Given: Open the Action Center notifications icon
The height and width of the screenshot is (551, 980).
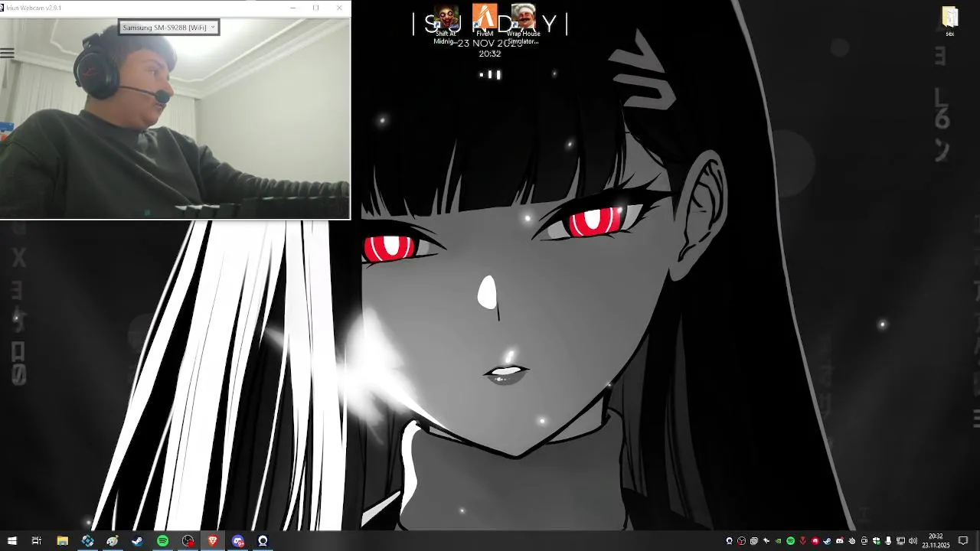Looking at the screenshot, I should coord(963,541).
